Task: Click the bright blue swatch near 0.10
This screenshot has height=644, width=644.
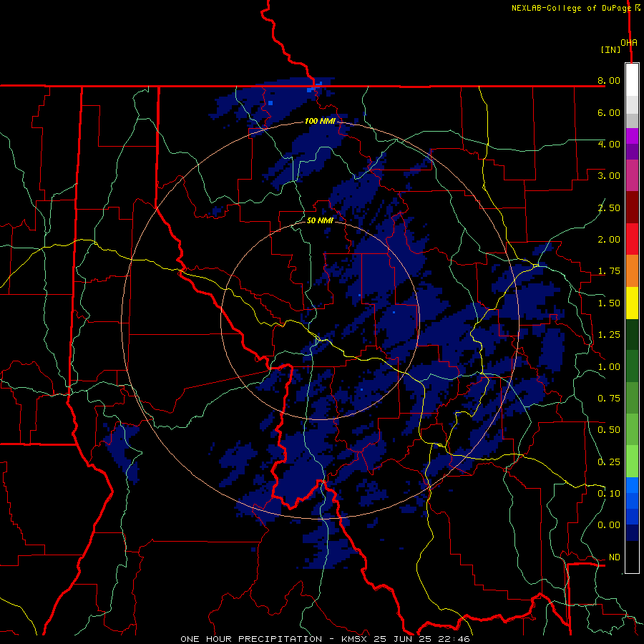Action: (632, 485)
